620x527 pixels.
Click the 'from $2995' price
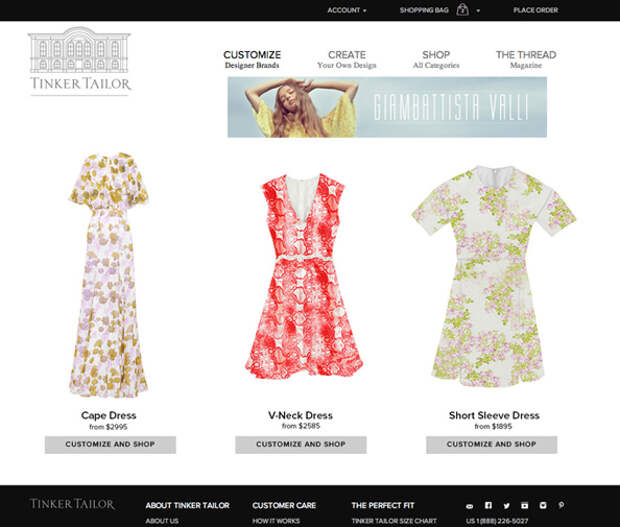coord(108,427)
